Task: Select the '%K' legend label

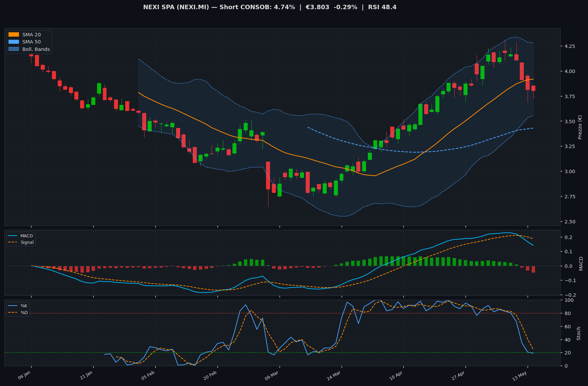Action: pyautogui.click(x=24, y=306)
